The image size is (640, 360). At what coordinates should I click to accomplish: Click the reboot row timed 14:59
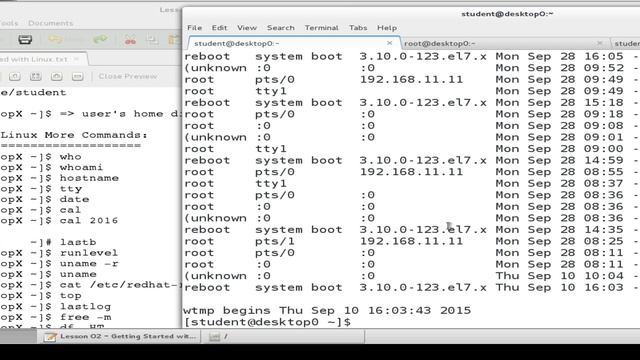click(411, 160)
